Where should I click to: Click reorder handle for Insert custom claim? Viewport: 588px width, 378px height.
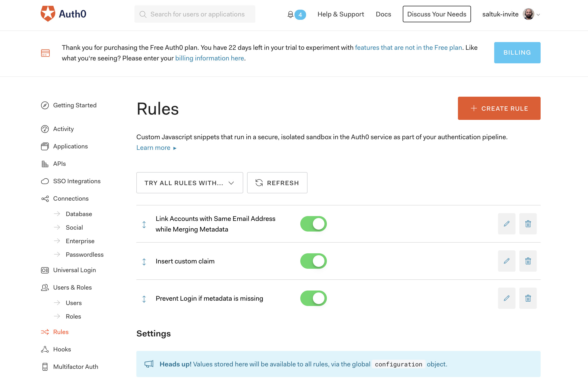click(144, 262)
